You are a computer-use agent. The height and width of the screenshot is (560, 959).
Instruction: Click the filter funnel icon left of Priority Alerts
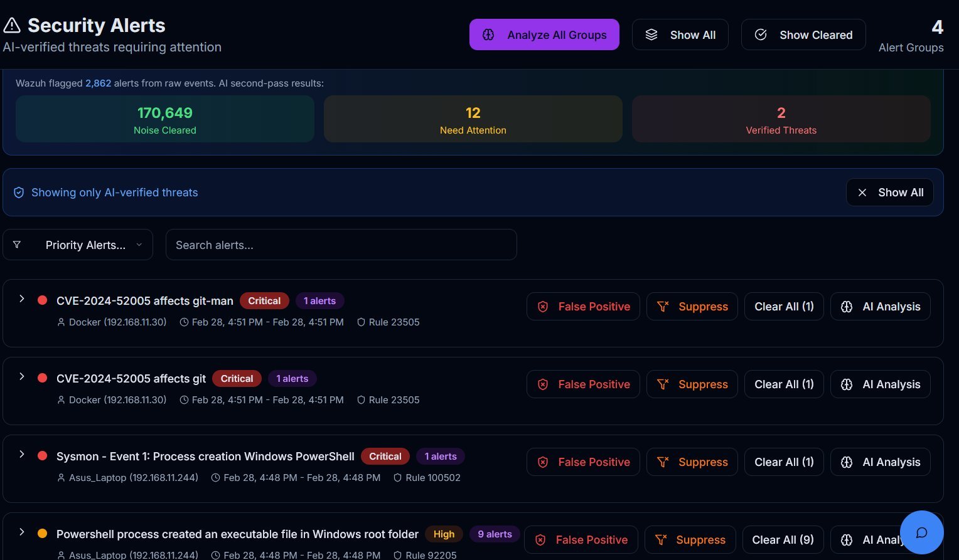pyautogui.click(x=18, y=245)
